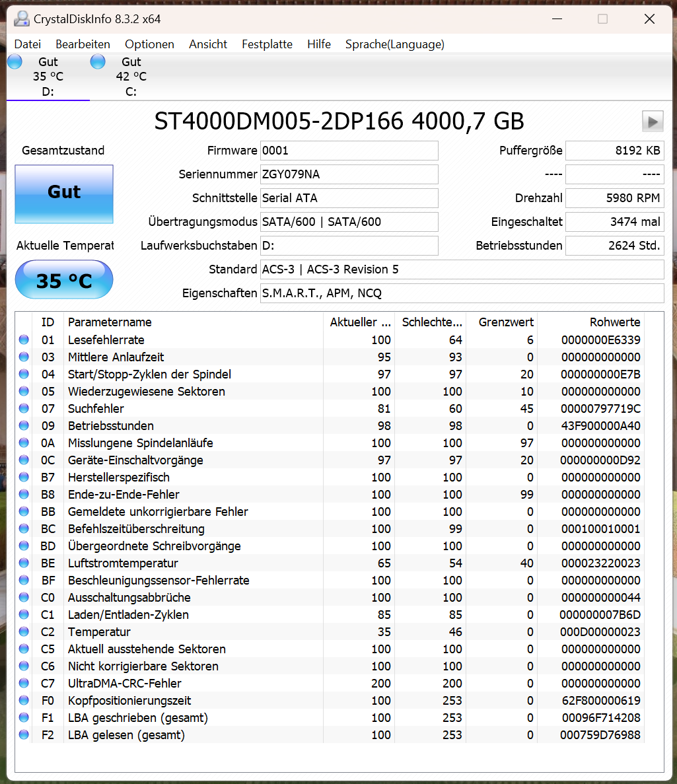This screenshot has height=784, width=677.
Task: Click raw value 43F900000A40
Action: [x=600, y=425]
